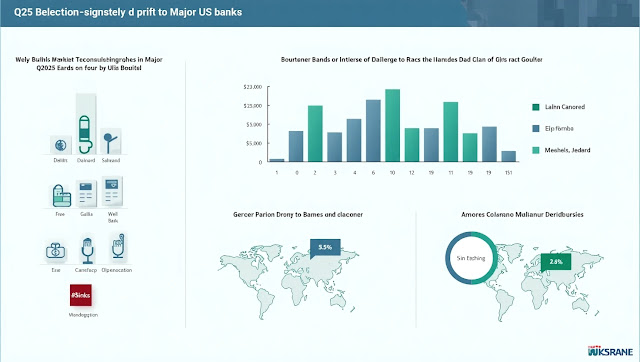Click the Sin Eaching donut chart
Screen dimensions: 640x362
471,258
